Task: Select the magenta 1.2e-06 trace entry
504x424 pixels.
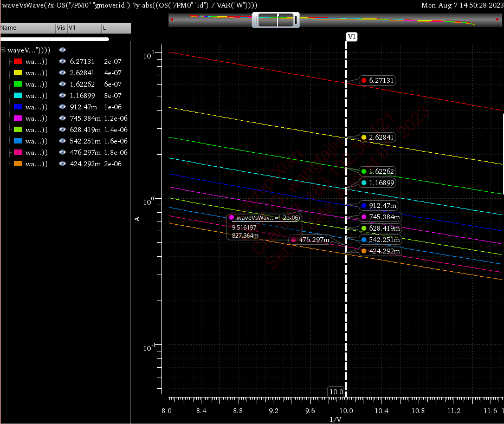Action: 36,119
